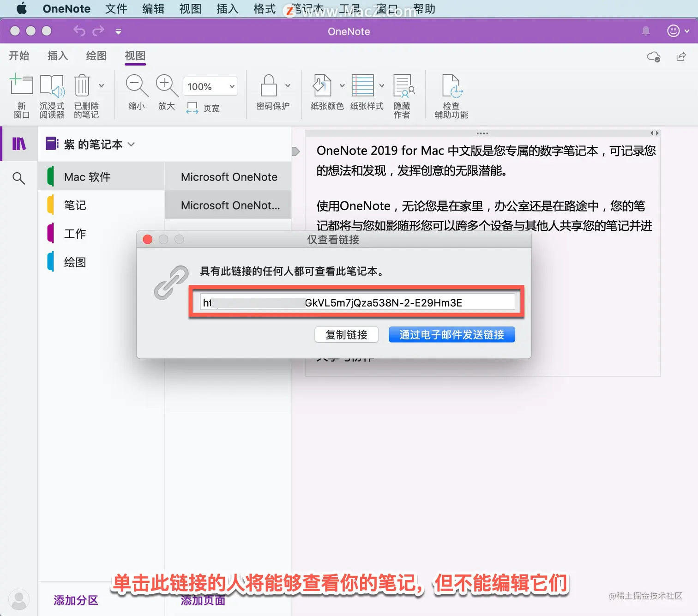Open the paper style tool
This screenshot has height=616, width=698.
point(363,85)
